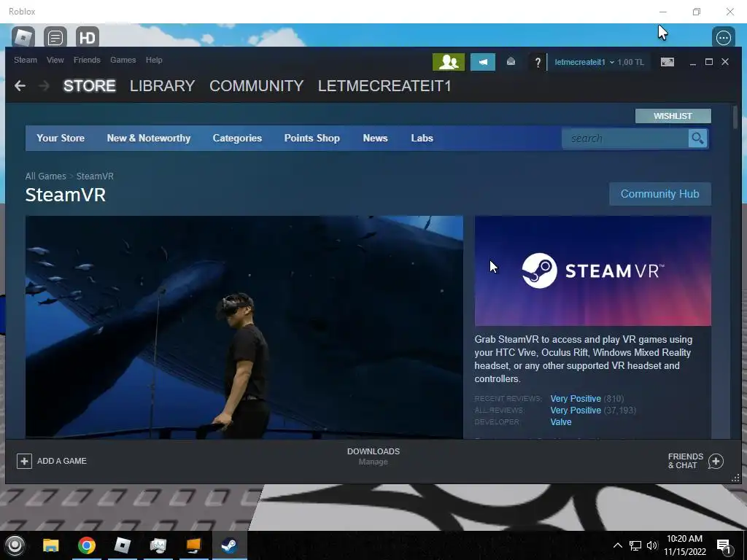This screenshot has width=747, height=560.
Task: Open Your Store dropdown
Action: point(61,138)
